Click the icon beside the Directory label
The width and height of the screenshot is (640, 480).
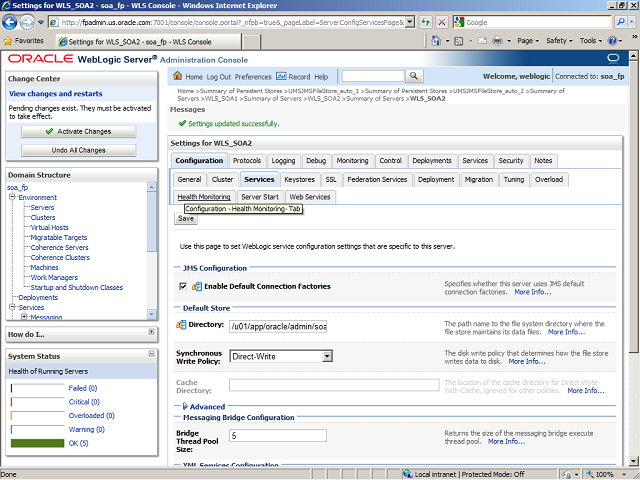coord(180,325)
